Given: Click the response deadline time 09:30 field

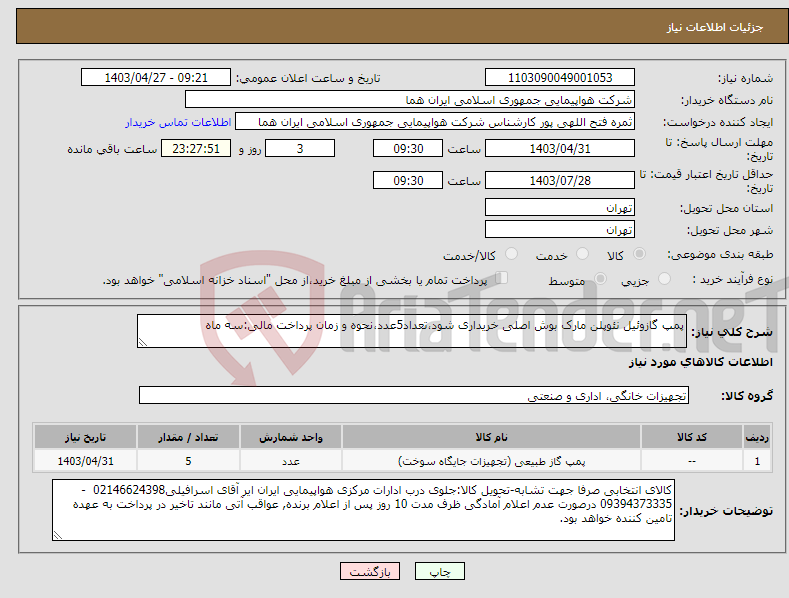Looking at the screenshot, I should (408, 148).
